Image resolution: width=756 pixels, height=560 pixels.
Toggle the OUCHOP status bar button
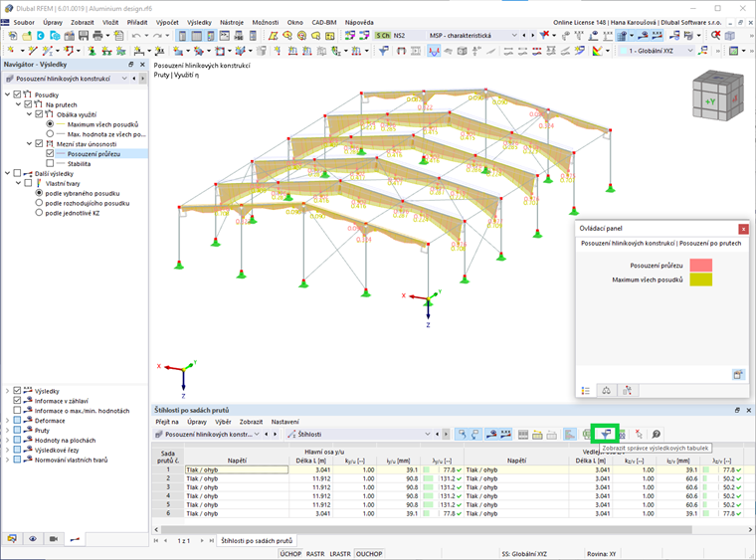click(x=369, y=554)
